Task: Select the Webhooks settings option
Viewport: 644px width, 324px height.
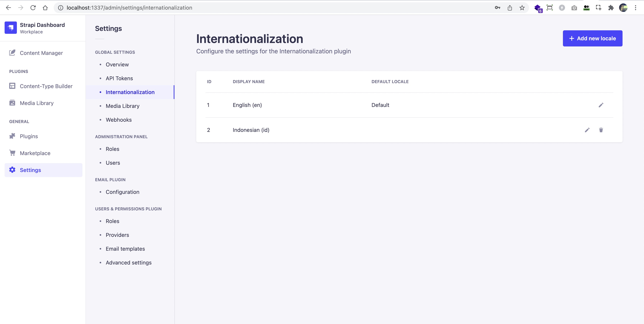Action: (x=118, y=119)
